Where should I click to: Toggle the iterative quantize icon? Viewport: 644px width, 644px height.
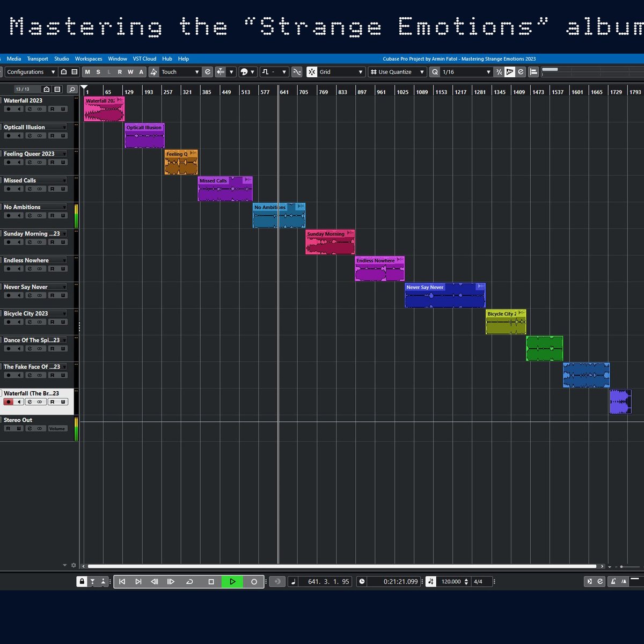pos(499,72)
